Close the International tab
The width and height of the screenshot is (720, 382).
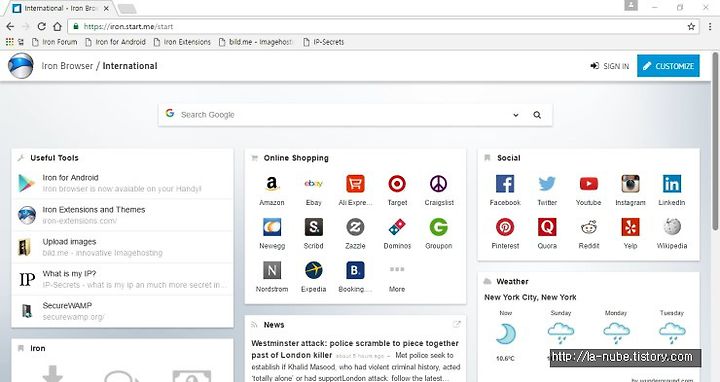106,8
